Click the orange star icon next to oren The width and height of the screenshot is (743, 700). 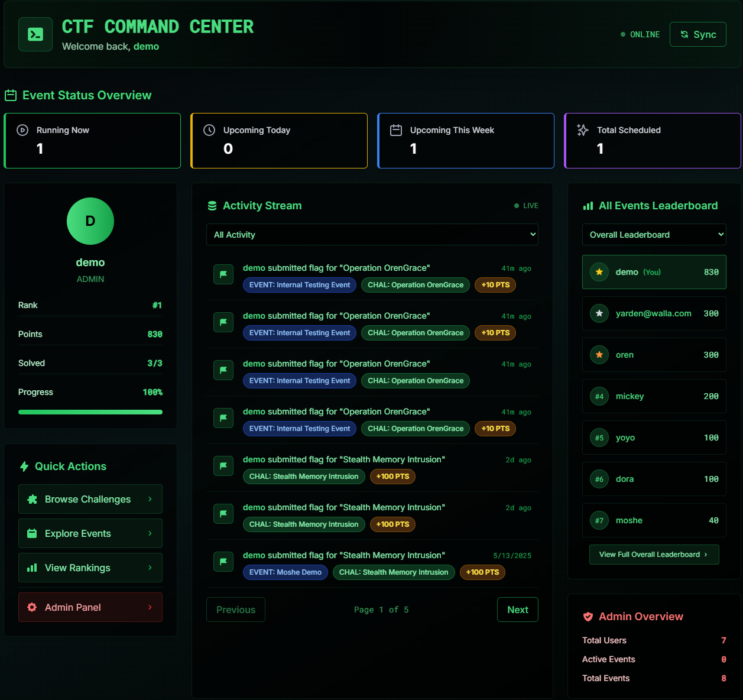click(x=599, y=355)
